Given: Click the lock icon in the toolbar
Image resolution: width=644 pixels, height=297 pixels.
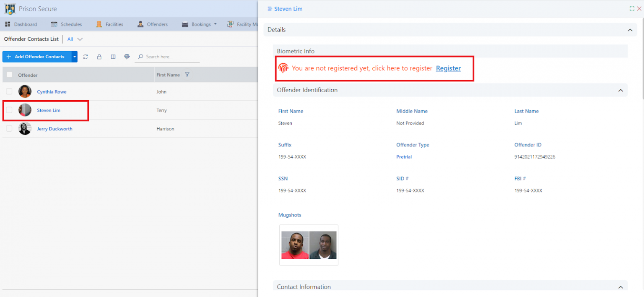Looking at the screenshot, I should (x=99, y=57).
